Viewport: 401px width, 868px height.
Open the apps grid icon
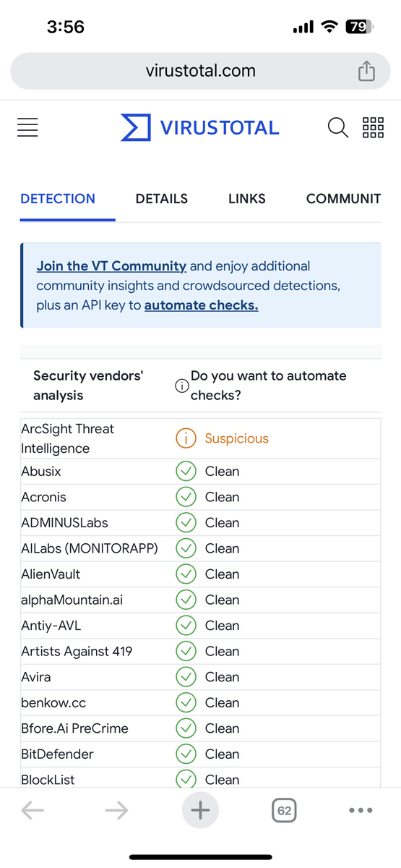(x=373, y=128)
